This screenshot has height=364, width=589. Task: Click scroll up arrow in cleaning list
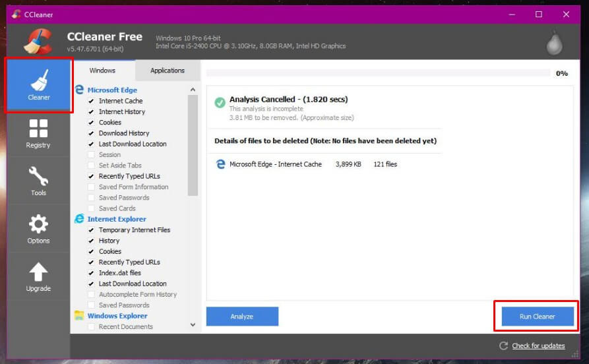point(193,90)
